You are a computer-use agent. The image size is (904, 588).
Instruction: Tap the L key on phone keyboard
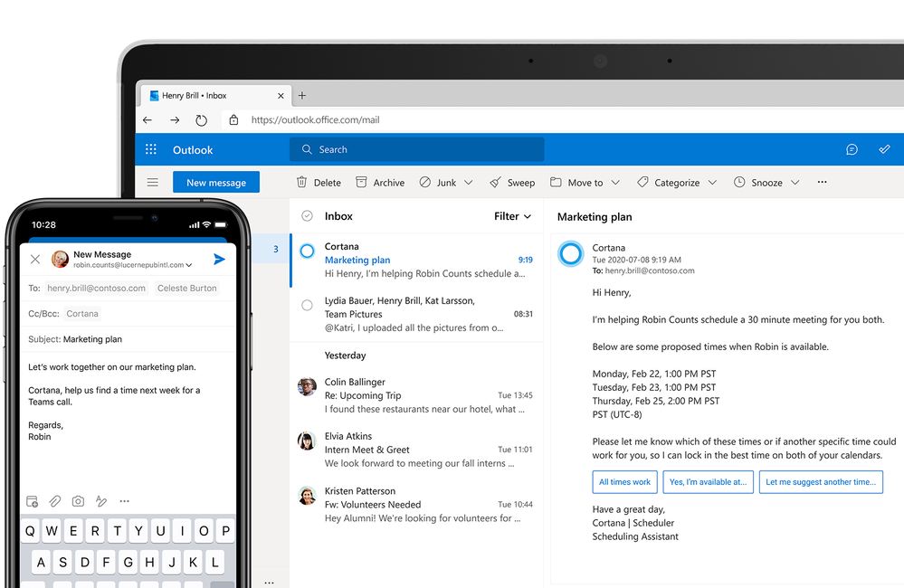[215, 562]
